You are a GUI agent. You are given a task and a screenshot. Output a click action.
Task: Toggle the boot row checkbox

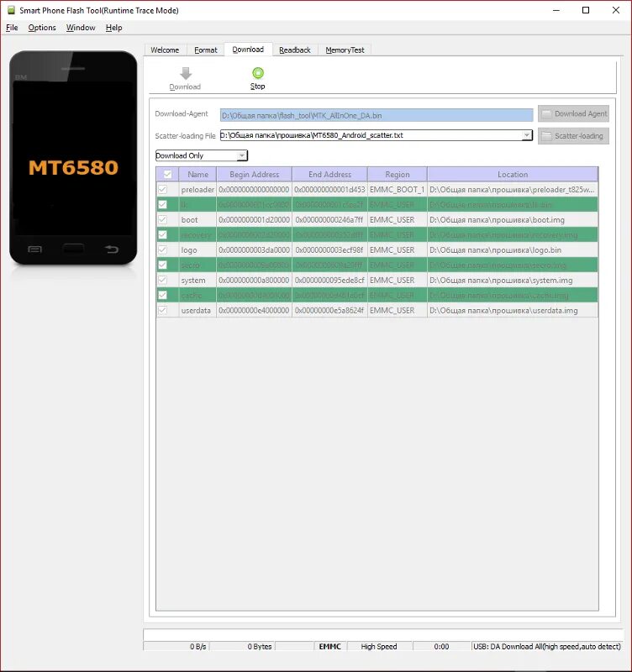point(162,220)
